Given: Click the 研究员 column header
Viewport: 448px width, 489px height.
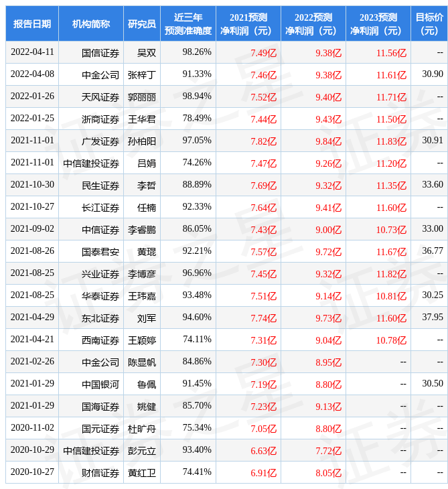Looking at the screenshot, I should [142, 23].
